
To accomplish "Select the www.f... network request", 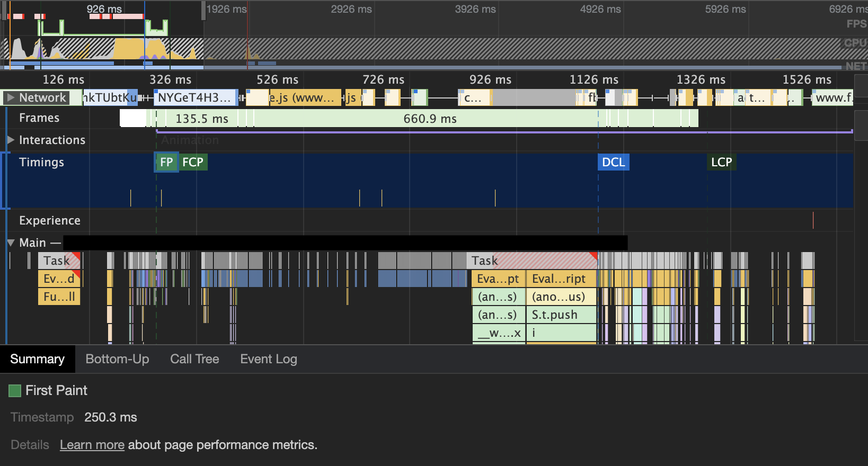I will click(832, 97).
